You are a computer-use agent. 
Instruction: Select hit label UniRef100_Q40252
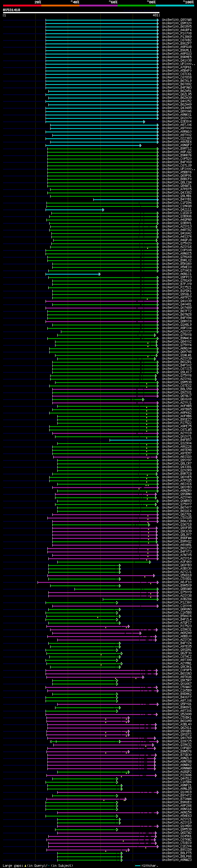[x=177, y=101]
